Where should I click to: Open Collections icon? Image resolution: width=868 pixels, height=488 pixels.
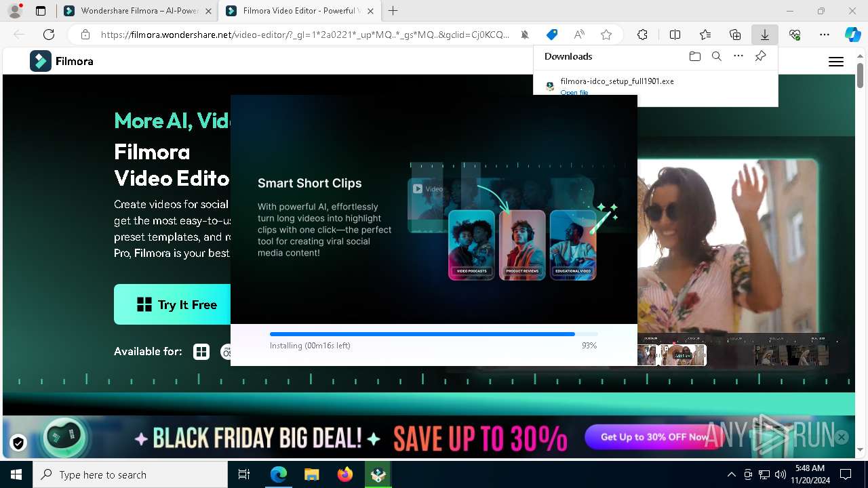[735, 35]
